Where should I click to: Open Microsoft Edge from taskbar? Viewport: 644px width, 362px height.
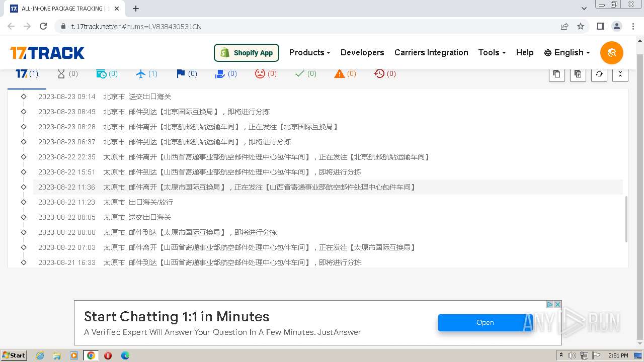coord(125,355)
